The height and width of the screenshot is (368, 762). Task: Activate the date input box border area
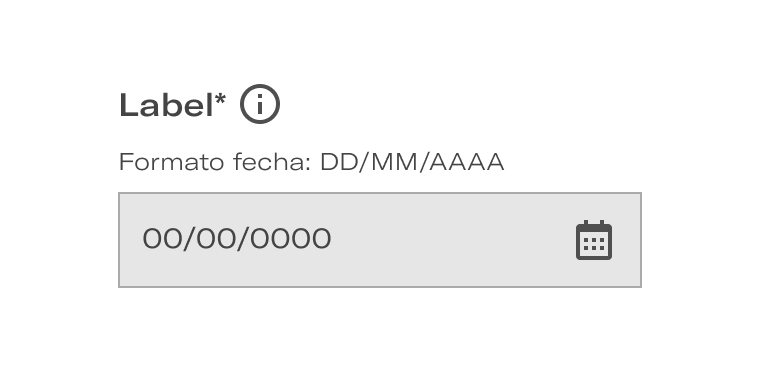[380, 240]
